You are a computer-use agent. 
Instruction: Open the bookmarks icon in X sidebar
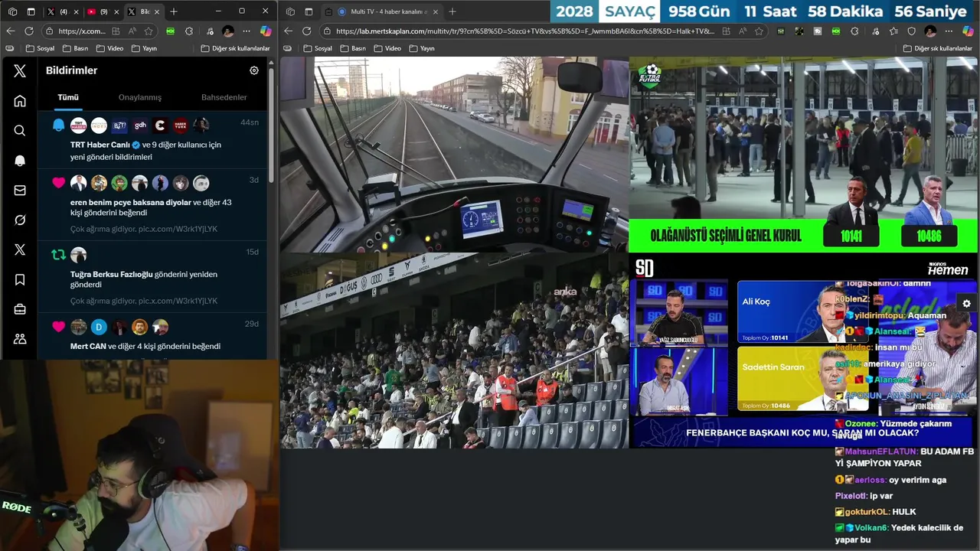[x=20, y=279]
